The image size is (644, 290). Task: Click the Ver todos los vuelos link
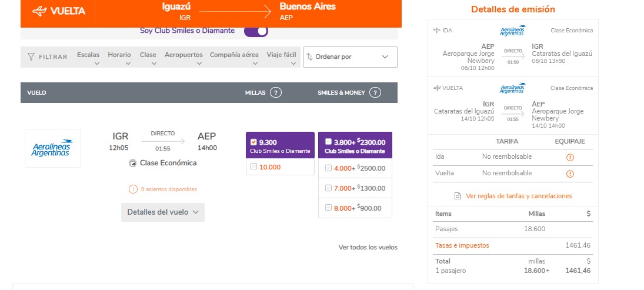point(368,247)
